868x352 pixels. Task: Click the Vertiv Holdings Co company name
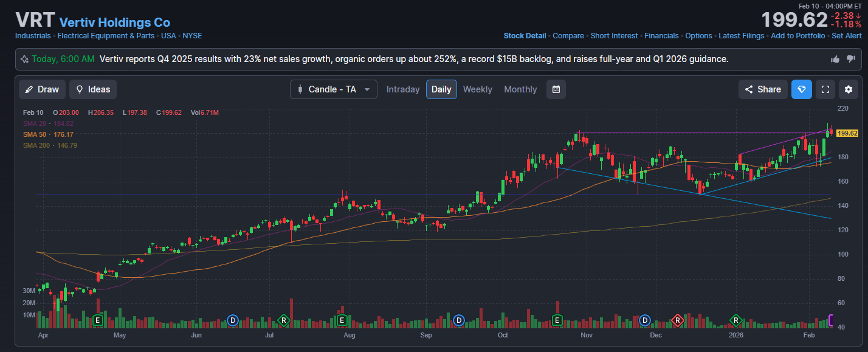point(114,22)
